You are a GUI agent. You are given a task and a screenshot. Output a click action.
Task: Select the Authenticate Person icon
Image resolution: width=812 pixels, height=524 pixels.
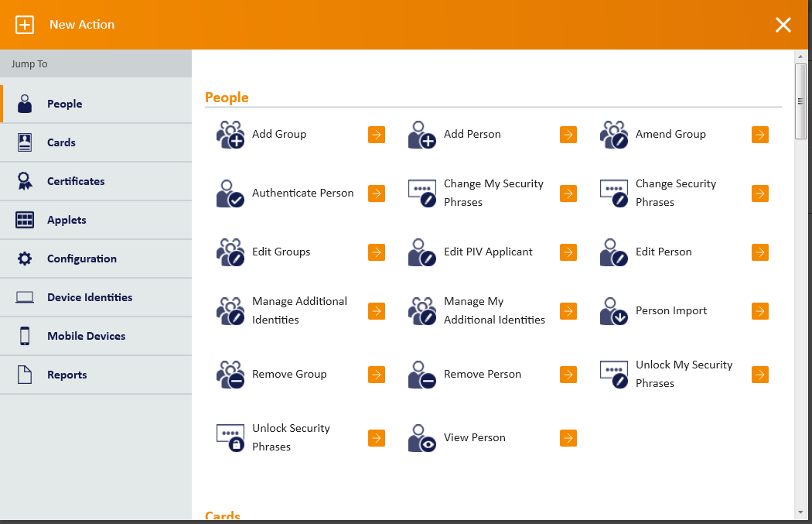[230, 194]
